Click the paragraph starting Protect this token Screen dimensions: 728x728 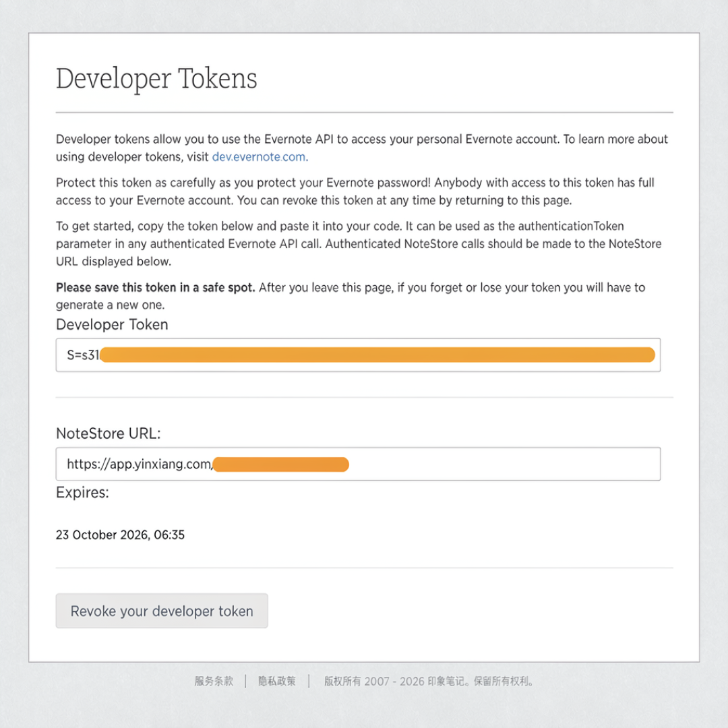[355, 191]
